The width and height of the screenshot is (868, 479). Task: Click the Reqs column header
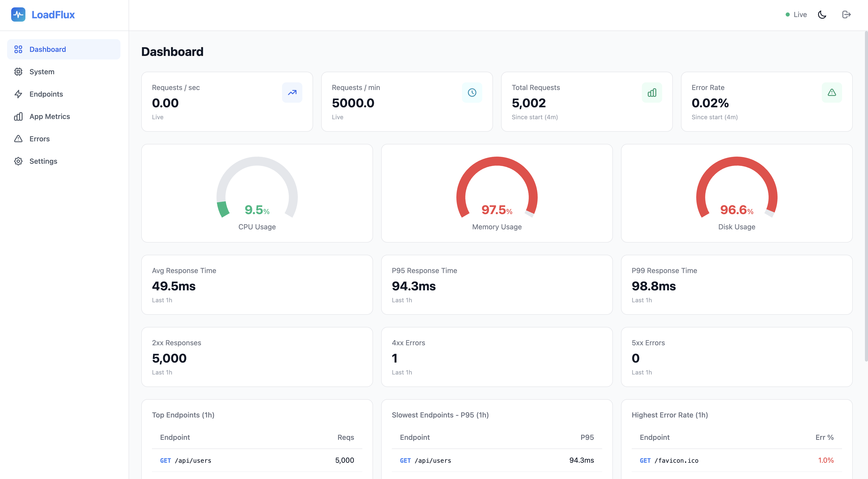pyautogui.click(x=346, y=437)
